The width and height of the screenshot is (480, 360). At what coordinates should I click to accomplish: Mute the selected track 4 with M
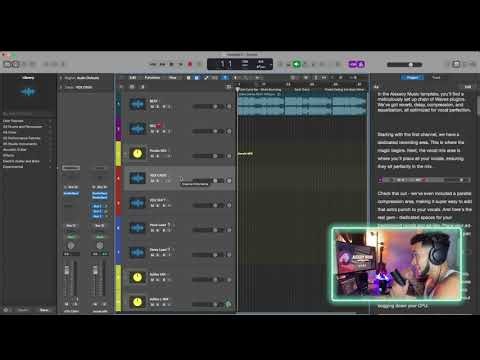click(x=152, y=181)
